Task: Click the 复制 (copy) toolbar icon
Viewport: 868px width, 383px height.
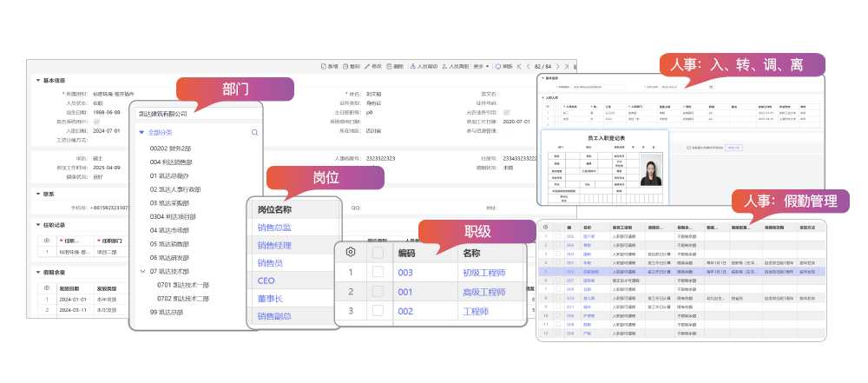Action: 345,66
